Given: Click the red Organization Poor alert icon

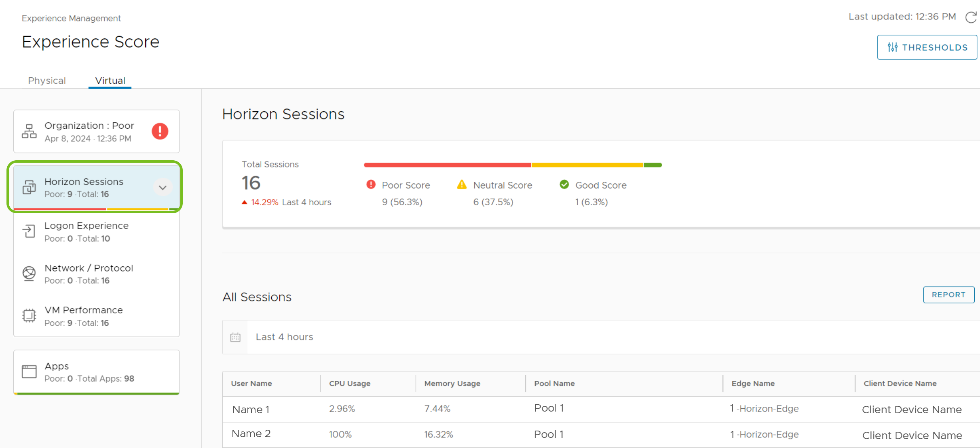Looking at the screenshot, I should point(160,131).
